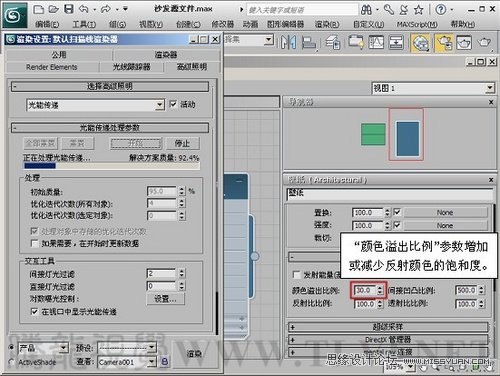500x376 pixels.
Task: Select the ActiveShade radio button
Action: 11,362
